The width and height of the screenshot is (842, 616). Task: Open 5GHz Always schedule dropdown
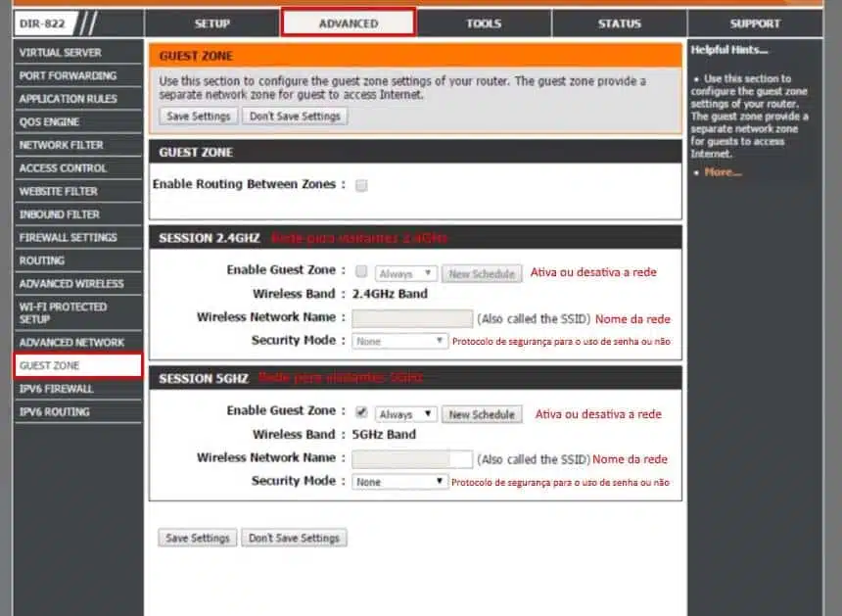pyautogui.click(x=406, y=414)
